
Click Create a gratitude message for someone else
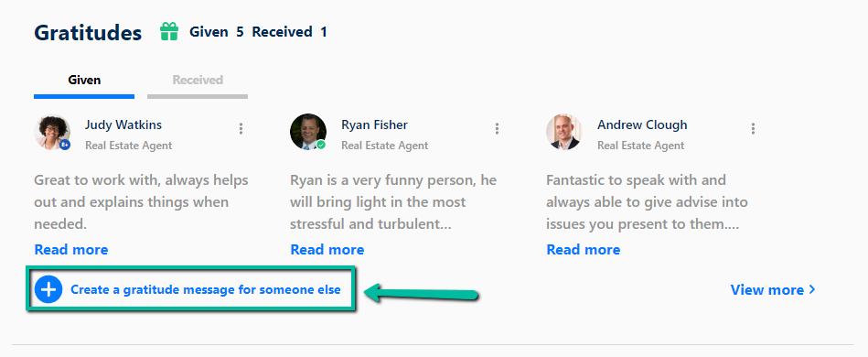pyautogui.click(x=206, y=289)
